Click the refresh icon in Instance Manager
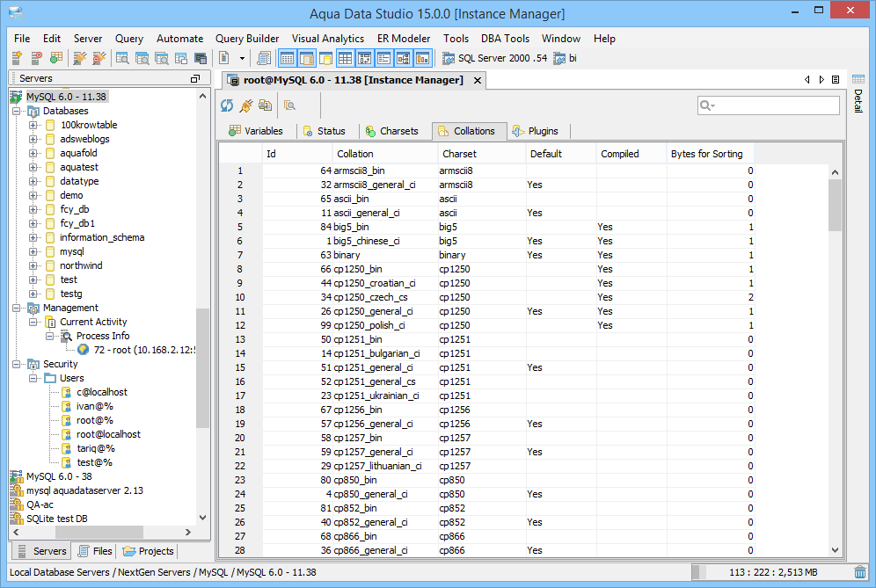Screen dimensions: 876x588 227,105
